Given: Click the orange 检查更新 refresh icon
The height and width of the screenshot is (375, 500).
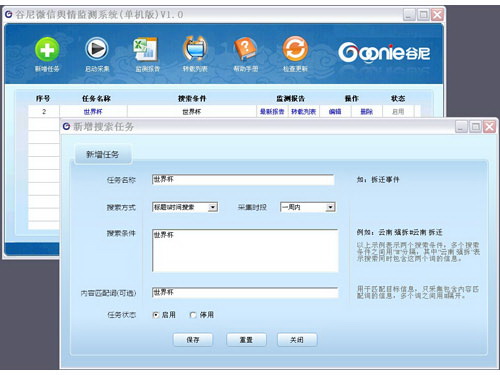Looking at the screenshot, I should (295, 49).
